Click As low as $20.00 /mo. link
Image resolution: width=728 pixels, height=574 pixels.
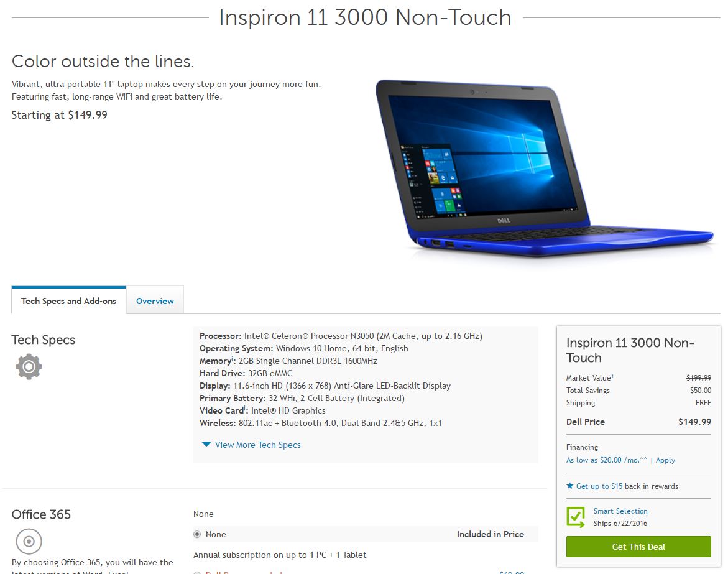pyautogui.click(x=606, y=460)
